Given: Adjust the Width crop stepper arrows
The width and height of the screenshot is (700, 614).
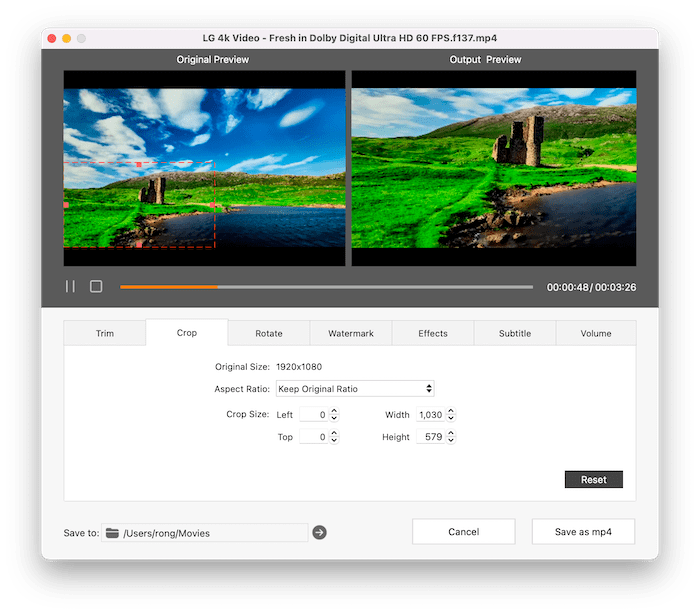Looking at the screenshot, I should pos(451,415).
